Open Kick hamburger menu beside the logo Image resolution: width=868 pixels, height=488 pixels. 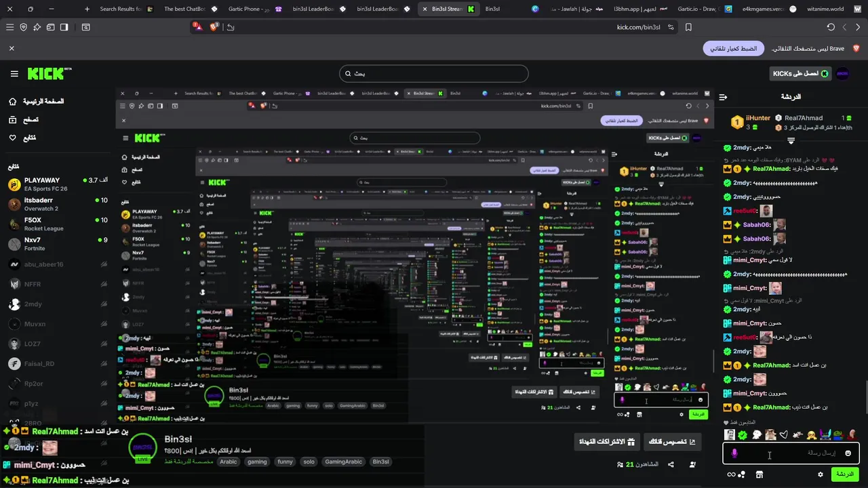(14, 74)
